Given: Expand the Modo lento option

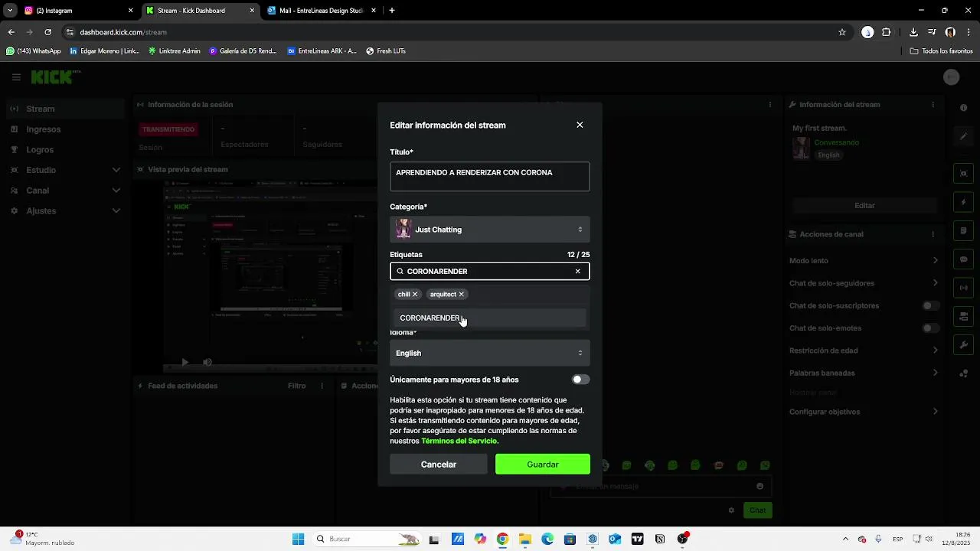Looking at the screenshot, I should tap(864, 261).
